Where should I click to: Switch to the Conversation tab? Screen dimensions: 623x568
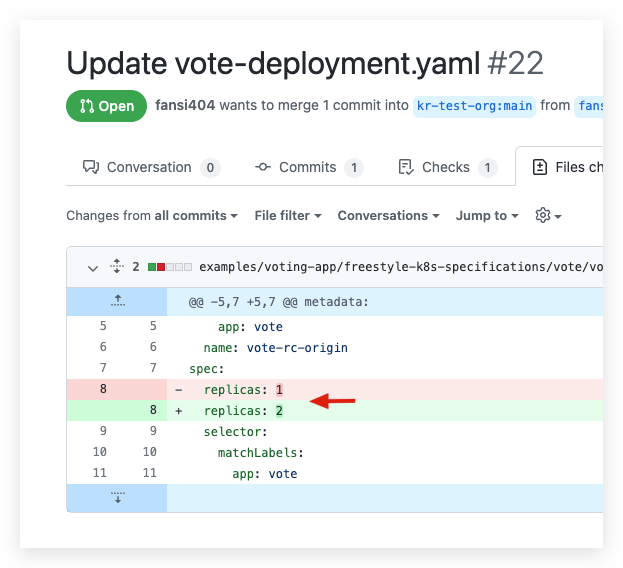(x=151, y=167)
